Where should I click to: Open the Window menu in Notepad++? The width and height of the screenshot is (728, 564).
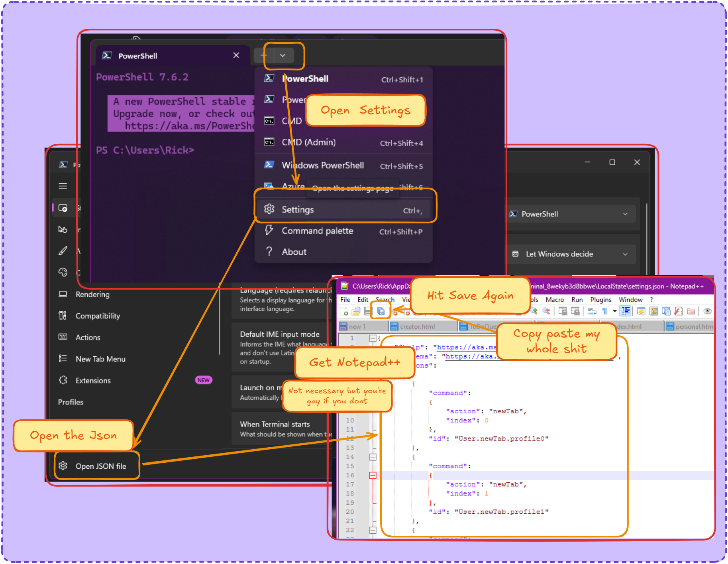tap(630, 300)
